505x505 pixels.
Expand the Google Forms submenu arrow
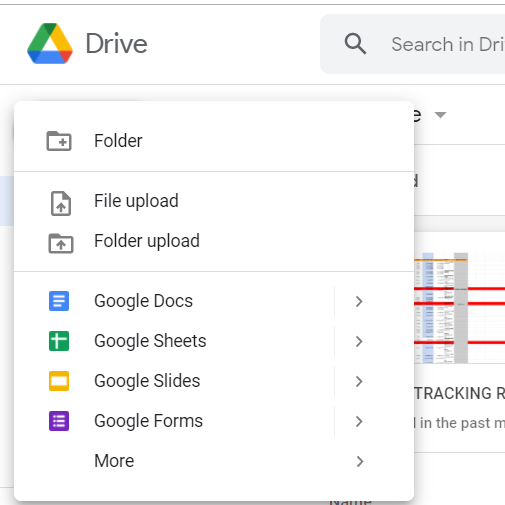pos(359,421)
